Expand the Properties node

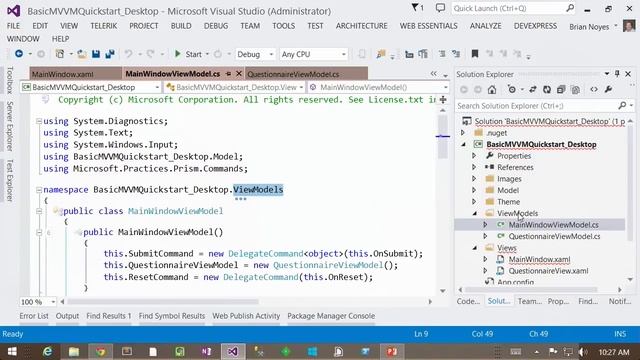pyautogui.click(x=474, y=156)
